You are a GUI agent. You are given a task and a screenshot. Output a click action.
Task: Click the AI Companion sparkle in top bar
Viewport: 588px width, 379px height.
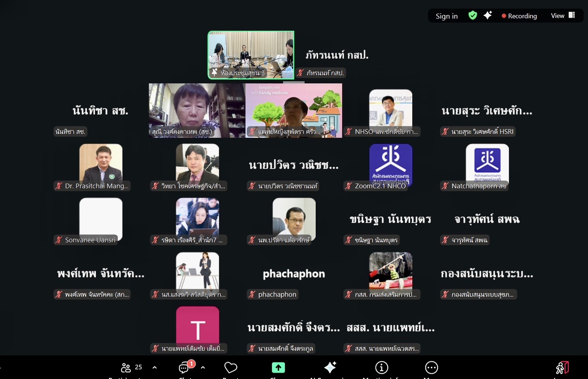point(488,15)
